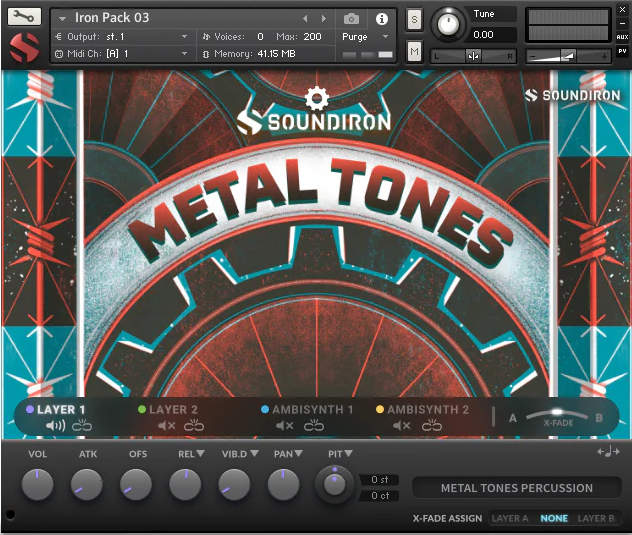The width and height of the screenshot is (632, 535).
Task: Open instrument edit mode via wrench icon
Action: coord(24,17)
